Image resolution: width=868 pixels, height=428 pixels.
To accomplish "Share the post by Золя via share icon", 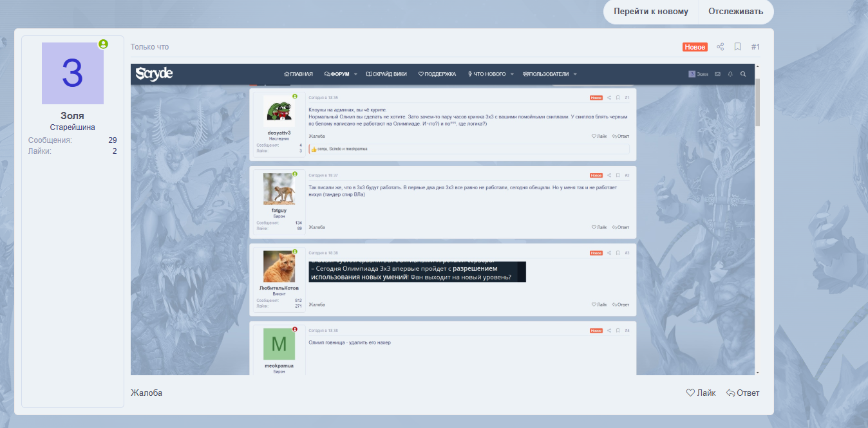I will click(x=721, y=47).
